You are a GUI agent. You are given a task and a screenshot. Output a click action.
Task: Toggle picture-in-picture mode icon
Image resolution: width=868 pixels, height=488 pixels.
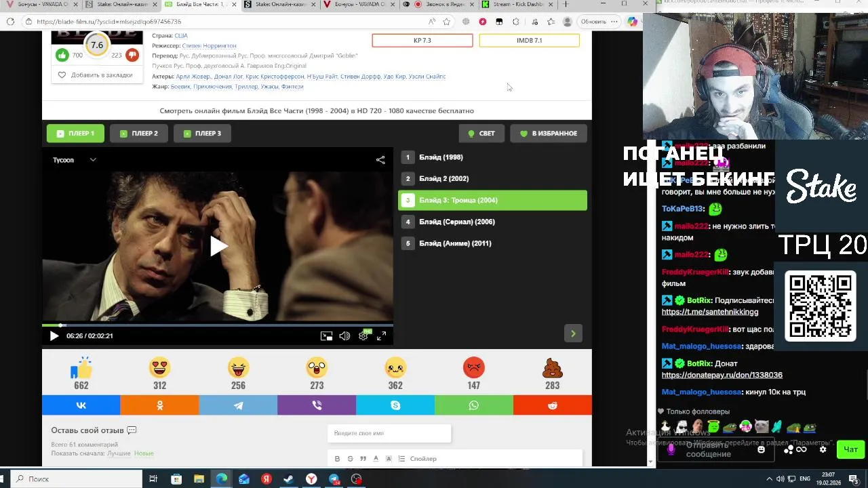326,335
